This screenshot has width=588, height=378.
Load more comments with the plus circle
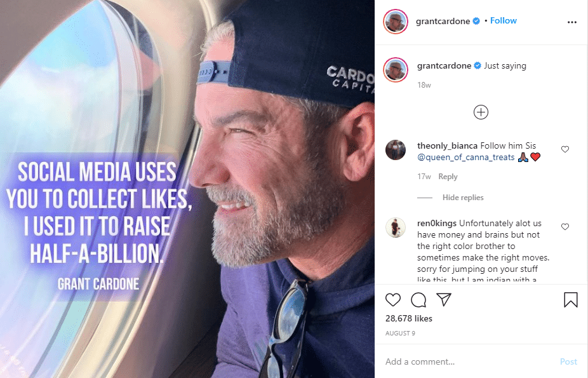point(481,112)
